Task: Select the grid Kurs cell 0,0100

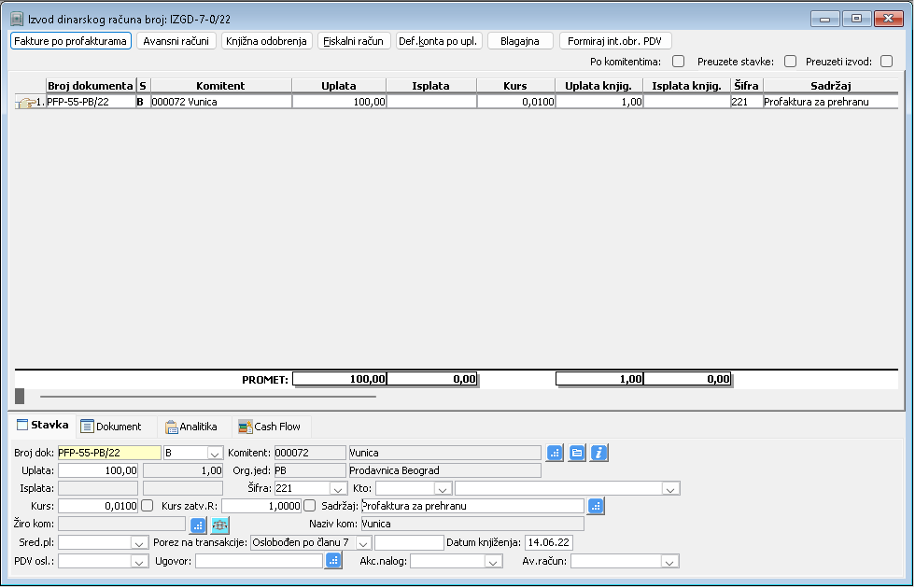Action: point(515,102)
